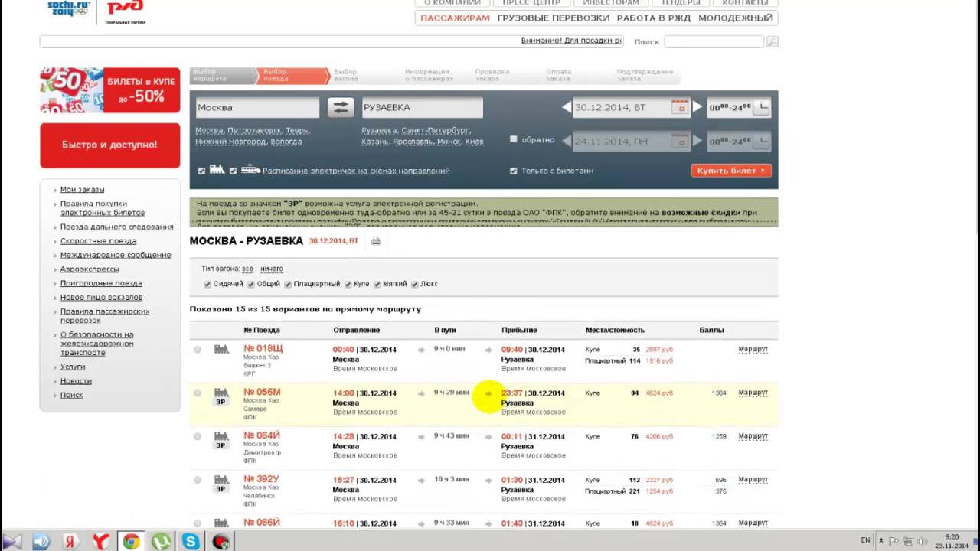The image size is (980, 551).
Task: Open Skype from the taskbar
Action: 191,542
